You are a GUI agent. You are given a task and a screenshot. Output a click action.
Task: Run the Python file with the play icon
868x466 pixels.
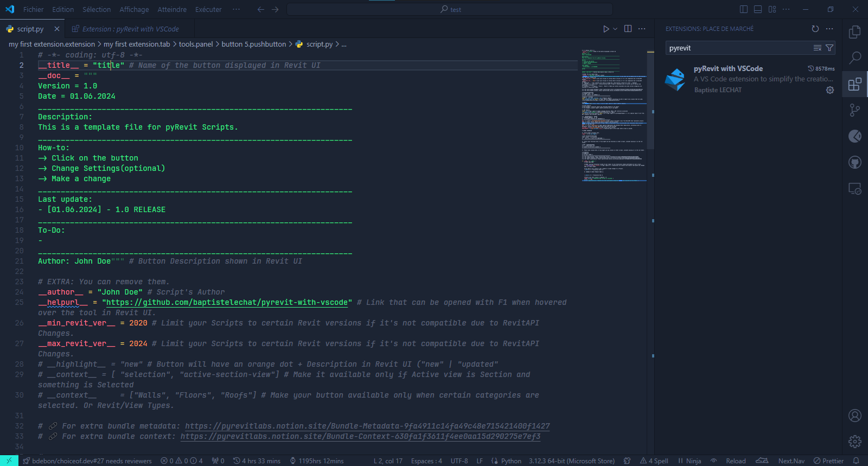point(606,29)
